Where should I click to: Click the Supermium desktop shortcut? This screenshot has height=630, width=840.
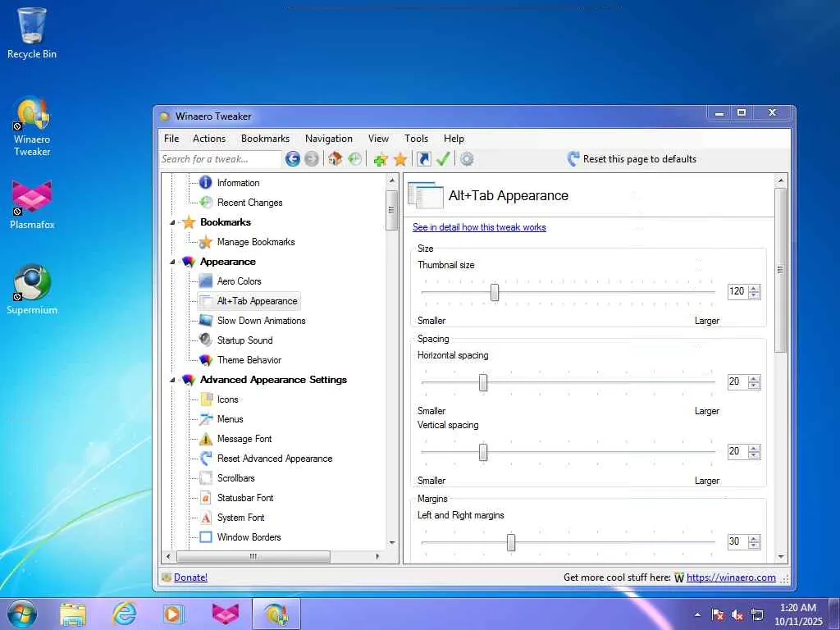click(32, 290)
